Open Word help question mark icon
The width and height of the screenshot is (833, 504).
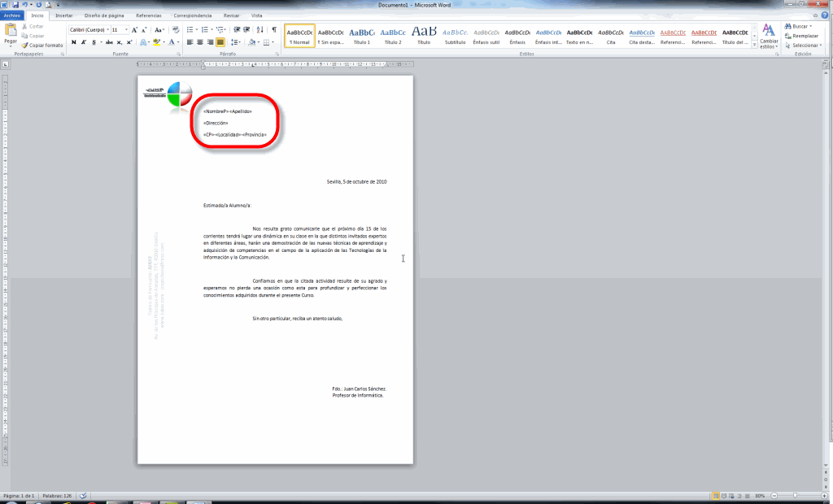point(826,15)
